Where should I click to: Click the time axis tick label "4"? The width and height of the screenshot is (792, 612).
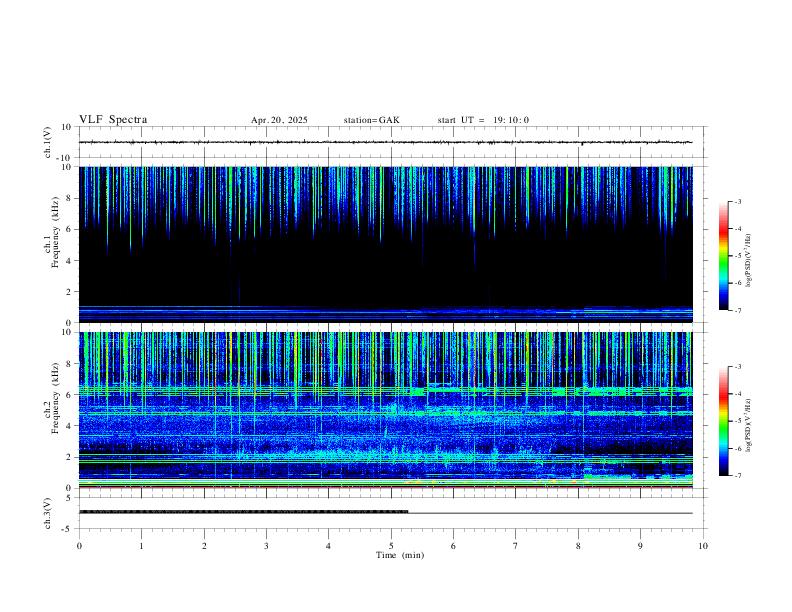[x=328, y=546]
